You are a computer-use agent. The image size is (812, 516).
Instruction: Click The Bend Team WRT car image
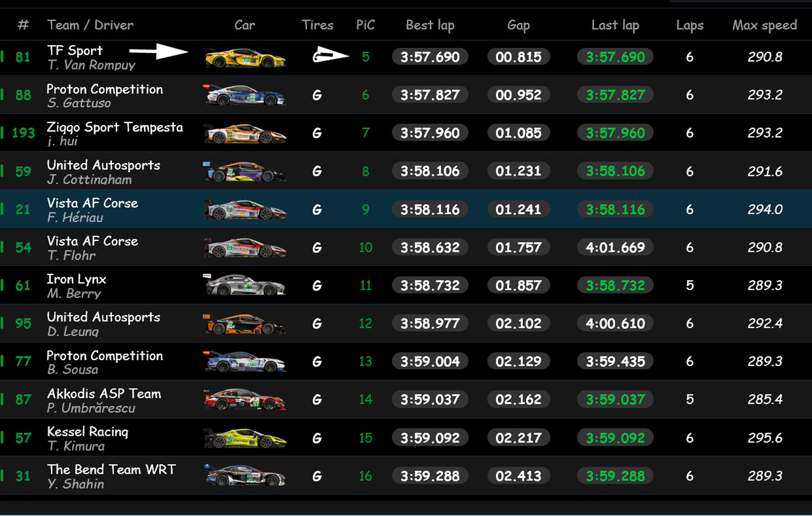245,476
